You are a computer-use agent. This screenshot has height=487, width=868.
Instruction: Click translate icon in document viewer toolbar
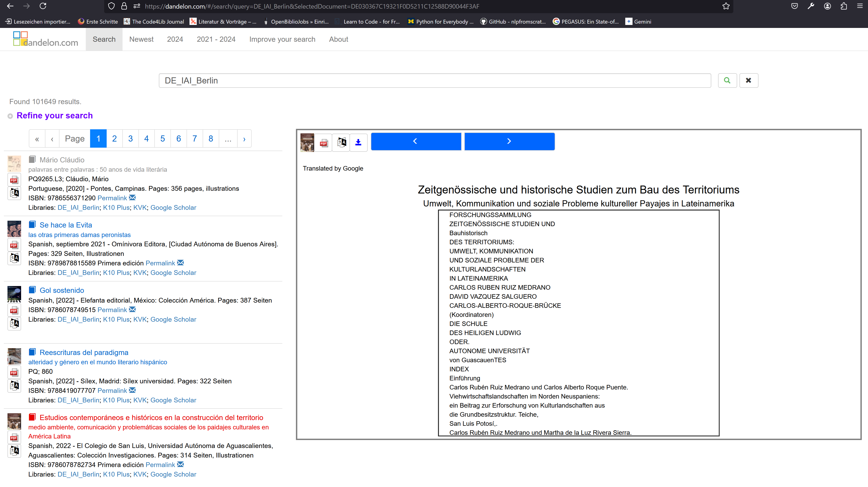click(x=341, y=142)
